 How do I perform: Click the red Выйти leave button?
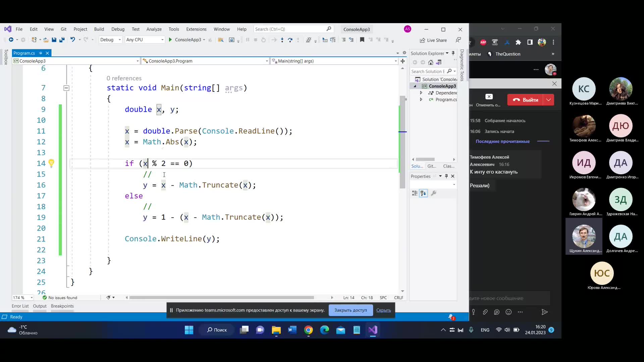click(525, 100)
